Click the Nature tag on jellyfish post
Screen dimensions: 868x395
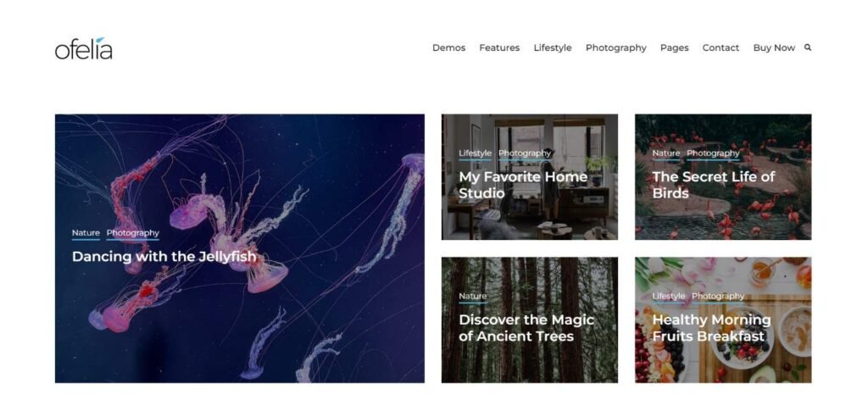coord(86,233)
